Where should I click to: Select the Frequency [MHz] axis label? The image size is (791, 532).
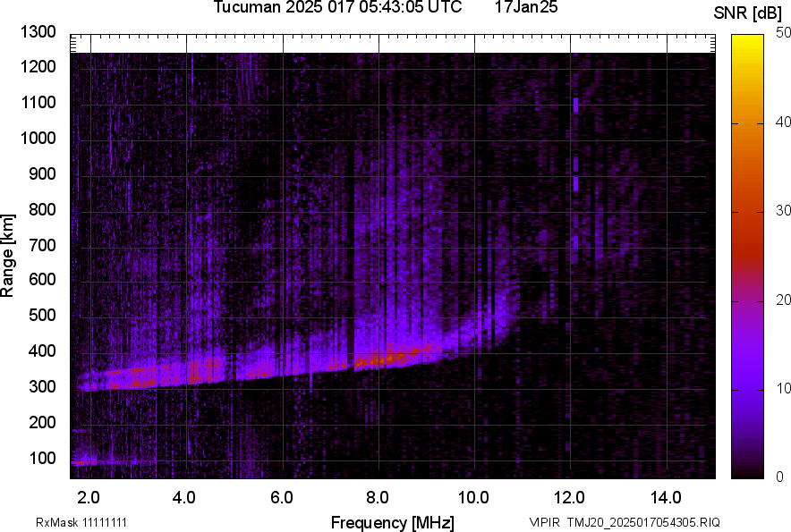tap(392, 522)
